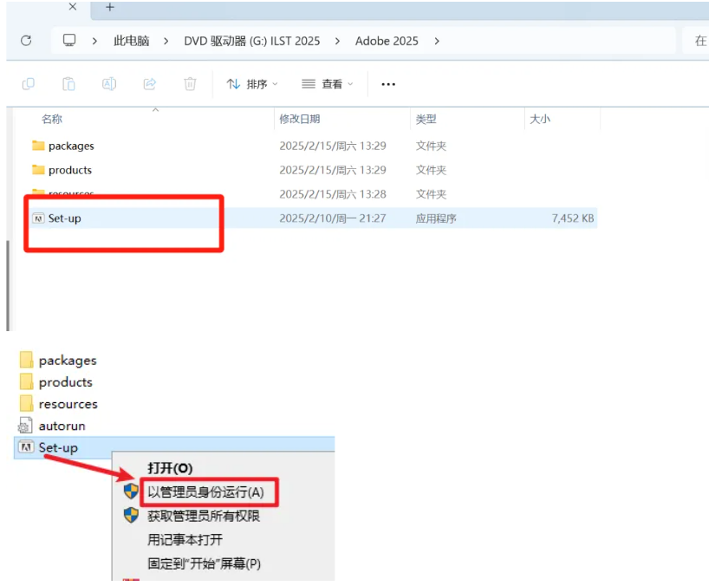Select resources folder in lower file list
728x586 pixels.
pos(68,404)
